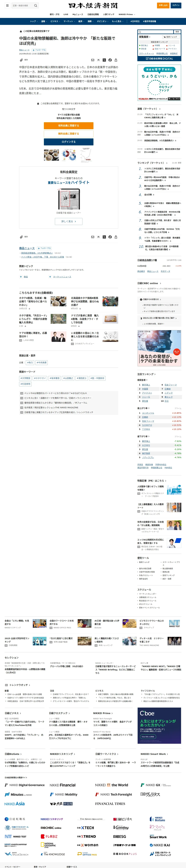Click the X icon in the bottom share row
Screen dimensions: 186x868
coord(104,237)
